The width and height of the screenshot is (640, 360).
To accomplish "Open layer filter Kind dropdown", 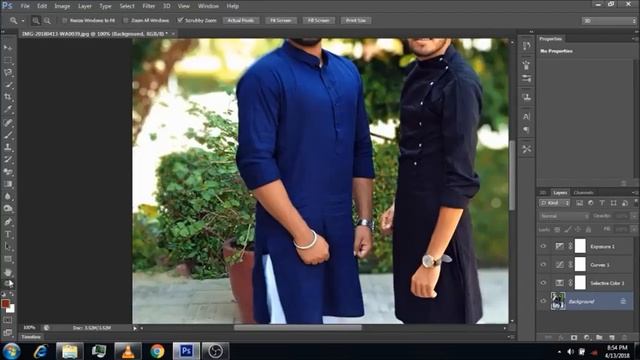I will point(554,203).
